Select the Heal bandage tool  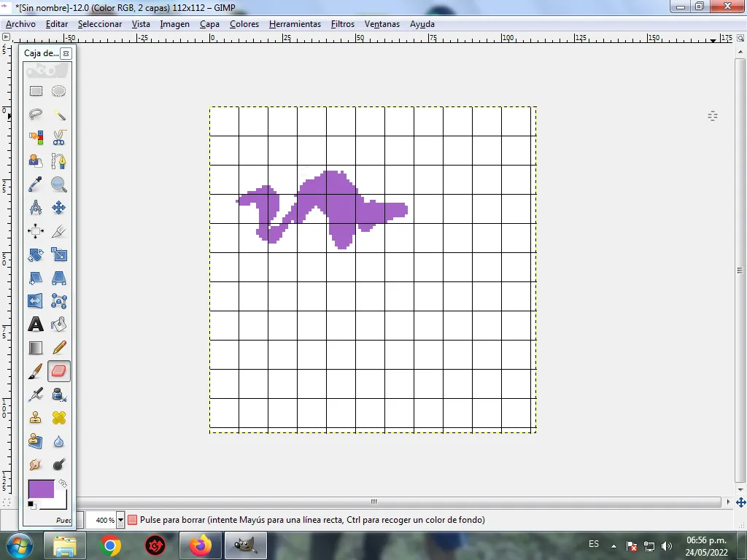pos(58,418)
